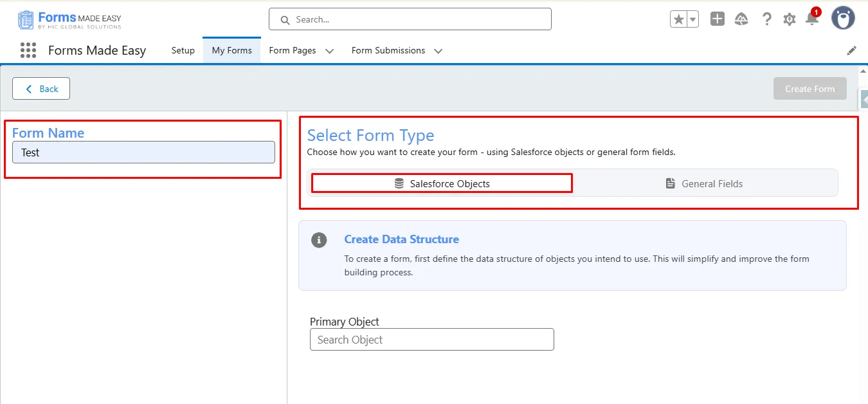868x404 pixels.
Task: Switch to the My Forms tab
Action: click(231, 50)
